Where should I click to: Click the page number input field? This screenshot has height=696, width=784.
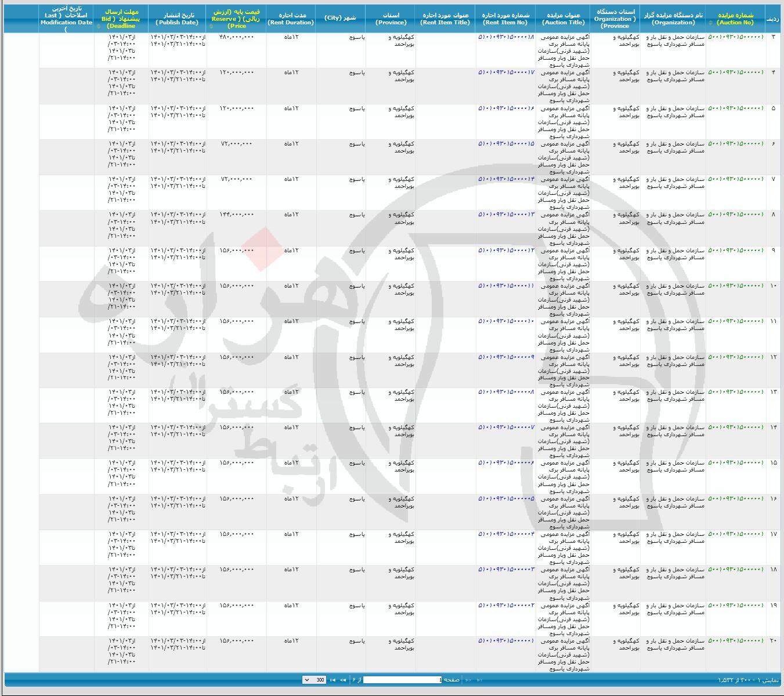pos(402,680)
